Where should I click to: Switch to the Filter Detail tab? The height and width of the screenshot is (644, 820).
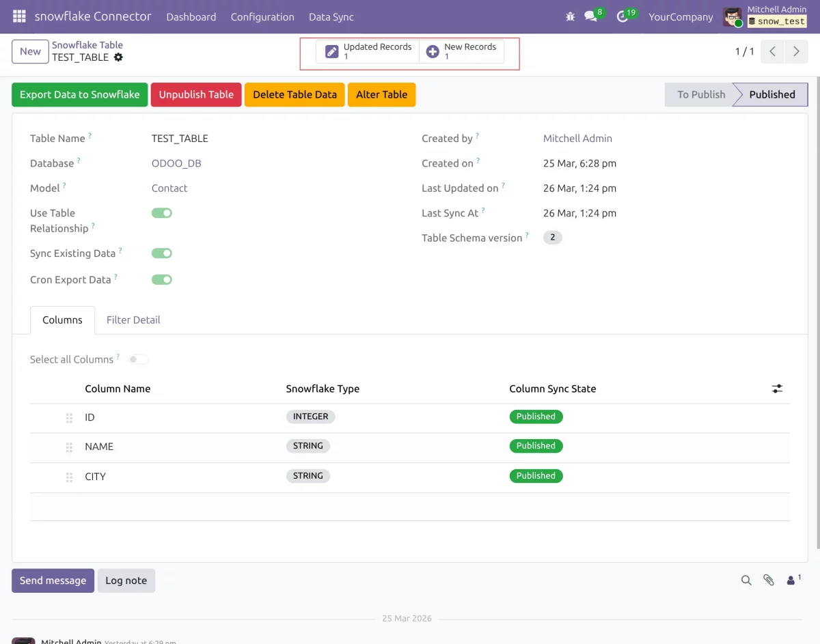(133, 320)
